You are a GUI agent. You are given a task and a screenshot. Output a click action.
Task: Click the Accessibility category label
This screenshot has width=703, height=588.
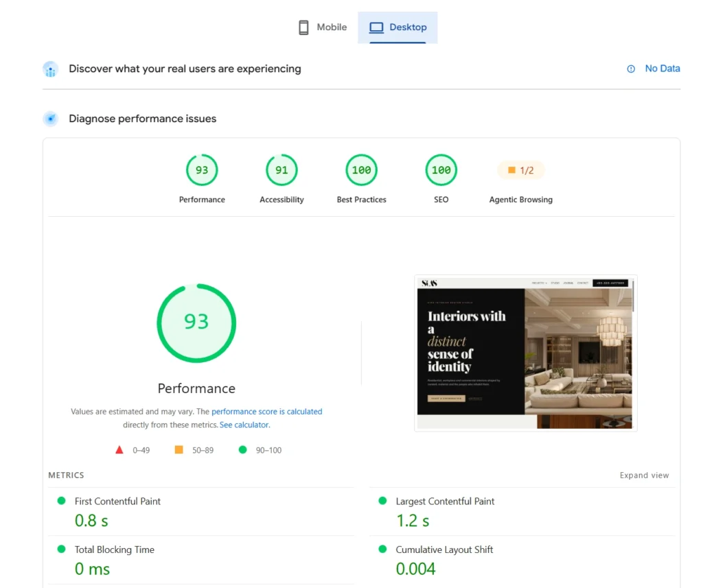[281, 200]
